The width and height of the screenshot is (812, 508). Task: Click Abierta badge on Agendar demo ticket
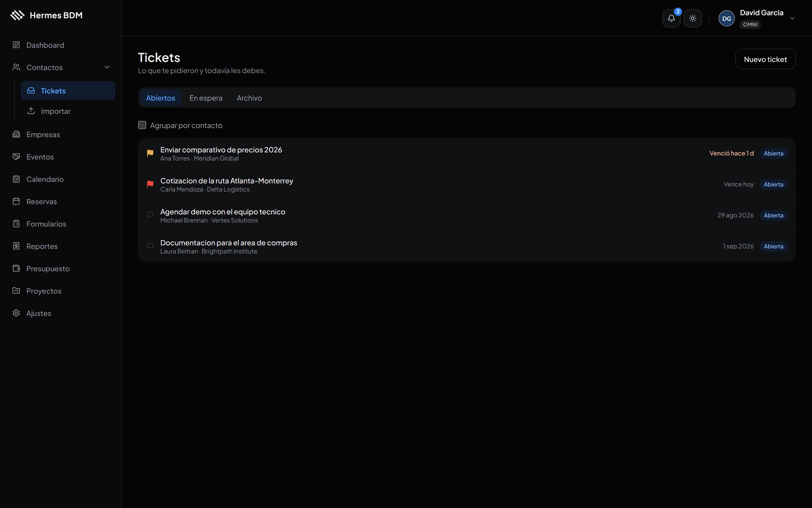[773, 215]
